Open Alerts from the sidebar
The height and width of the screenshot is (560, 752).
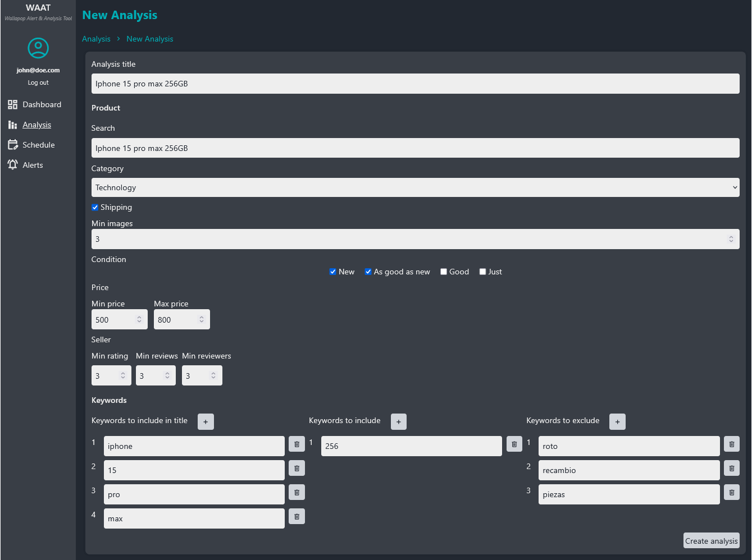pyautogui.click(x=25, y=165)
